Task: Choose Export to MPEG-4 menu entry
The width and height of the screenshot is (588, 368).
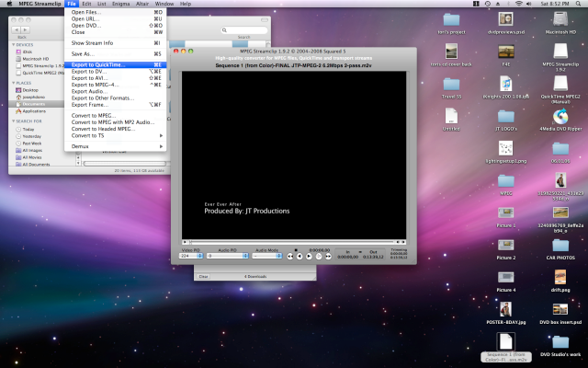Action: click(116, 85)
